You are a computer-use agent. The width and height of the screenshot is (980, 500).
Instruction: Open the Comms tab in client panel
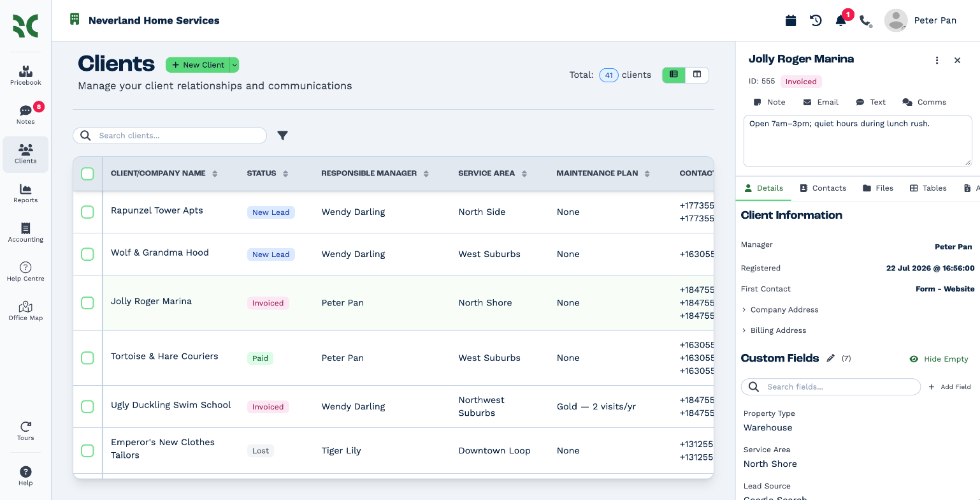924,102
